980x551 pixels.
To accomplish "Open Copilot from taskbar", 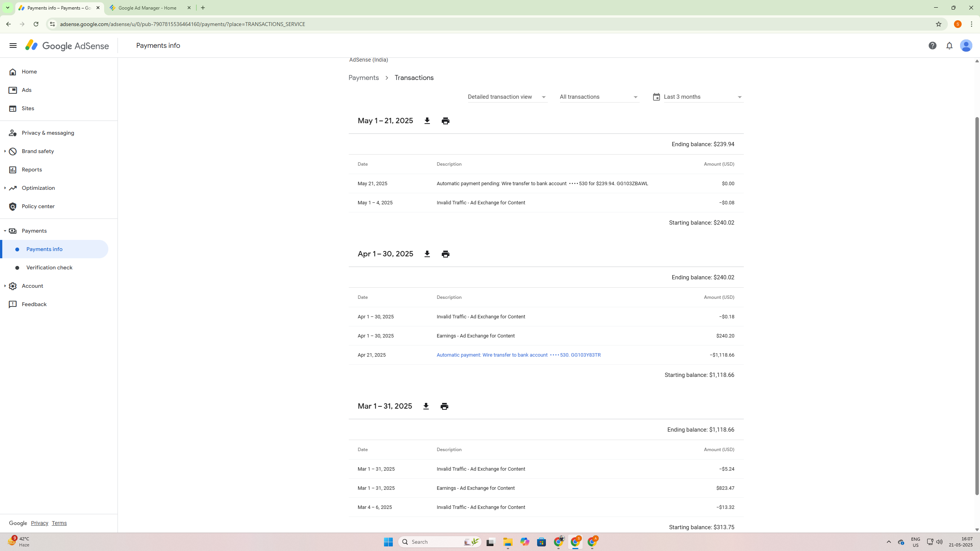I will [524, 542].
